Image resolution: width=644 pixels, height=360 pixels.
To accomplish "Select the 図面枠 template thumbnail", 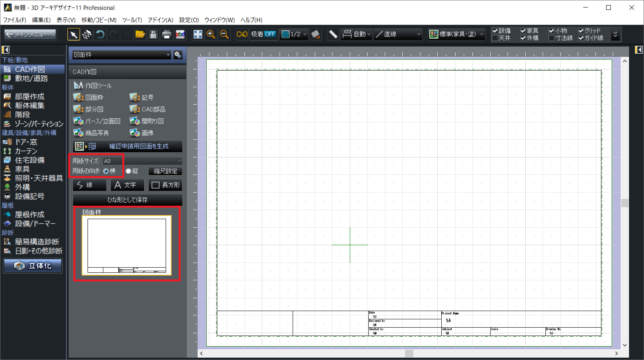I will point(127,245).
